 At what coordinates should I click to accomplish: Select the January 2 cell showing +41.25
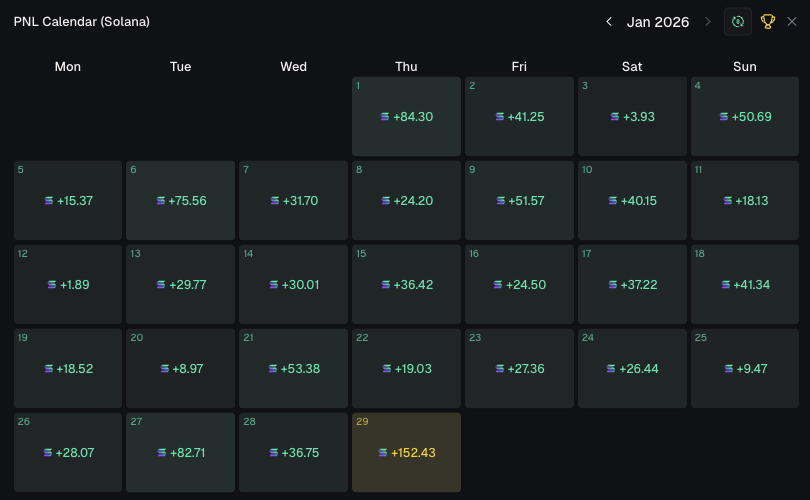click(x=519, y=116)
